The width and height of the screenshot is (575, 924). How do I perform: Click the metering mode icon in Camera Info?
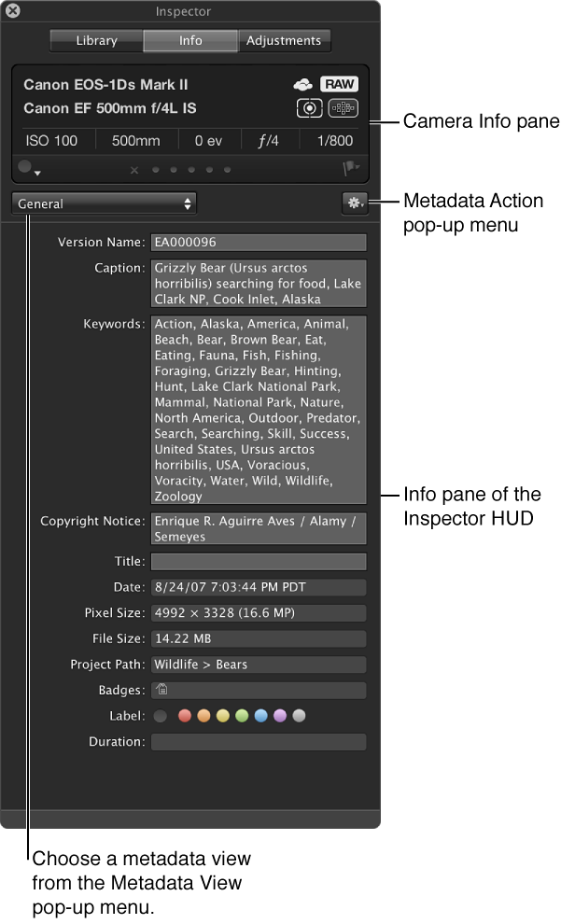point(309,108)
